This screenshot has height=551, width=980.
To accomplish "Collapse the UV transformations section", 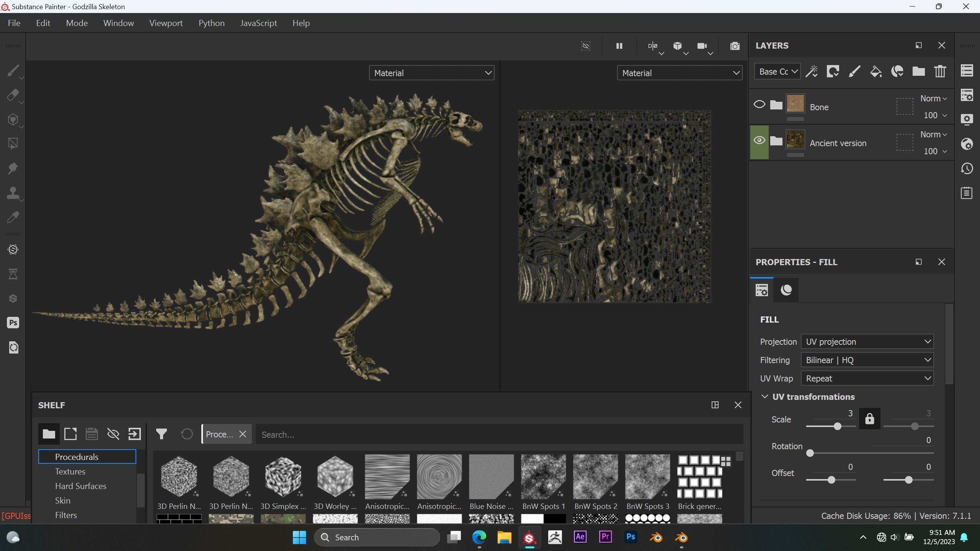I will tap(765, 397).
